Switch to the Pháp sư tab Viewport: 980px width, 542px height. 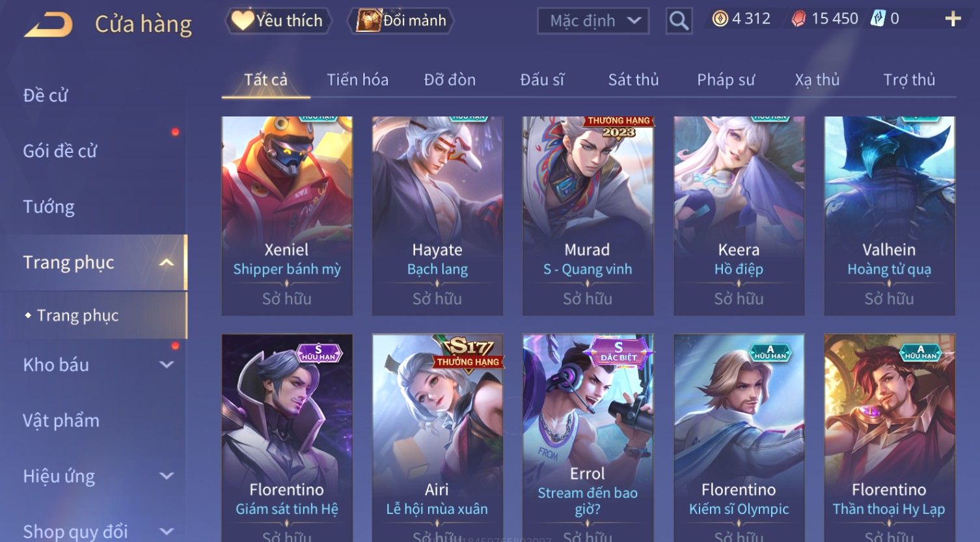726,80
